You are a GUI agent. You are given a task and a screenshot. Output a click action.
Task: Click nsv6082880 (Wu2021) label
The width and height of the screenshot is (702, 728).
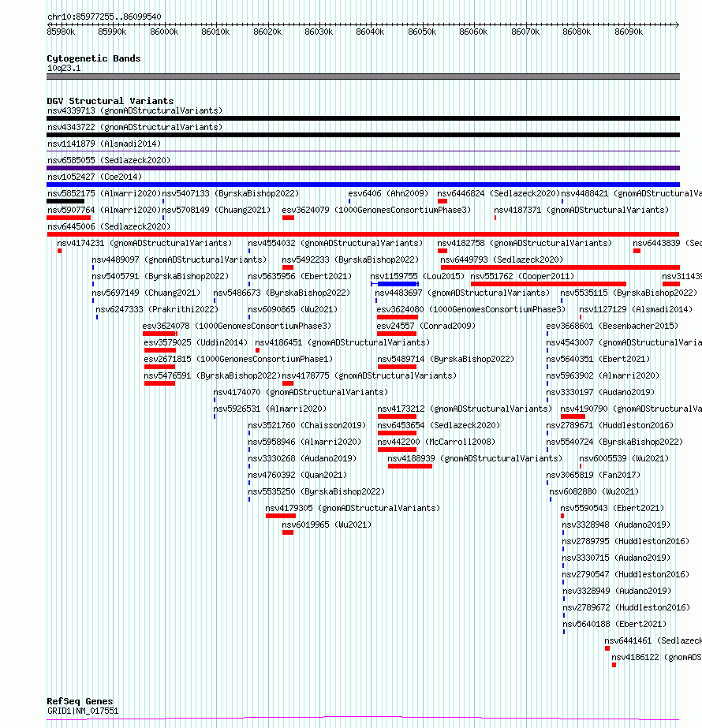coord(594,491)
